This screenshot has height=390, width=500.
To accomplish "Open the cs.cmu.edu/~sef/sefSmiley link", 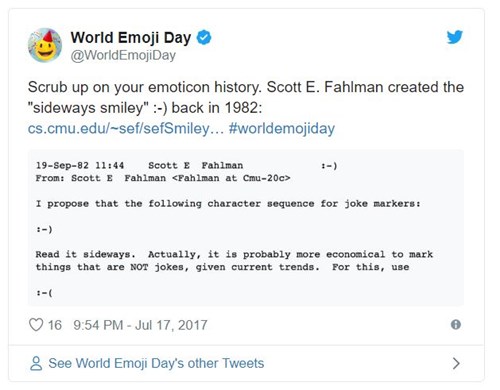I will [126, 128].
